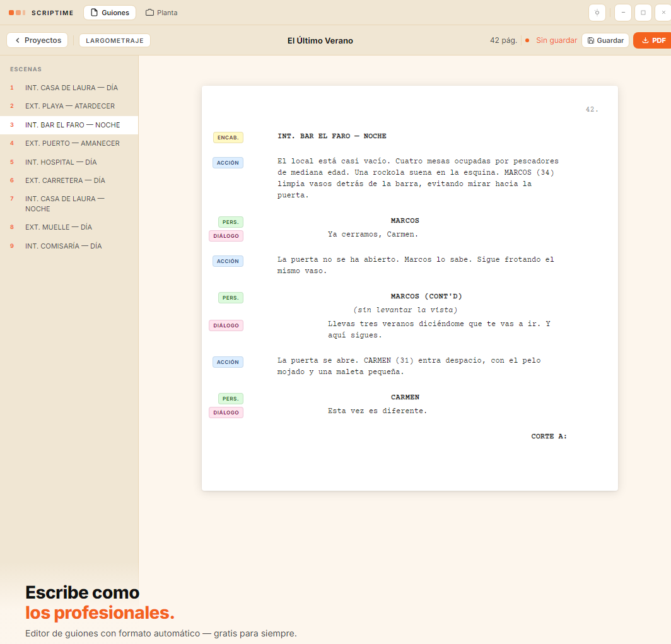This screenshot has width=671, height=644.
Task: Click the dialogue 'Ya cerramos, Carmen.'
Action: [x=373, y=235]
